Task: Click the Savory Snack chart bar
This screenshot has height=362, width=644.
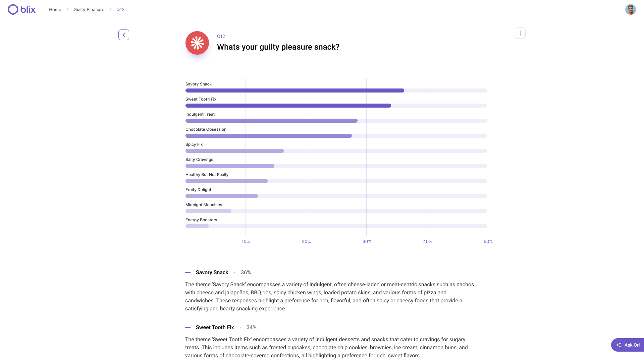Action: pyautogui.click(x=294, y=90)
